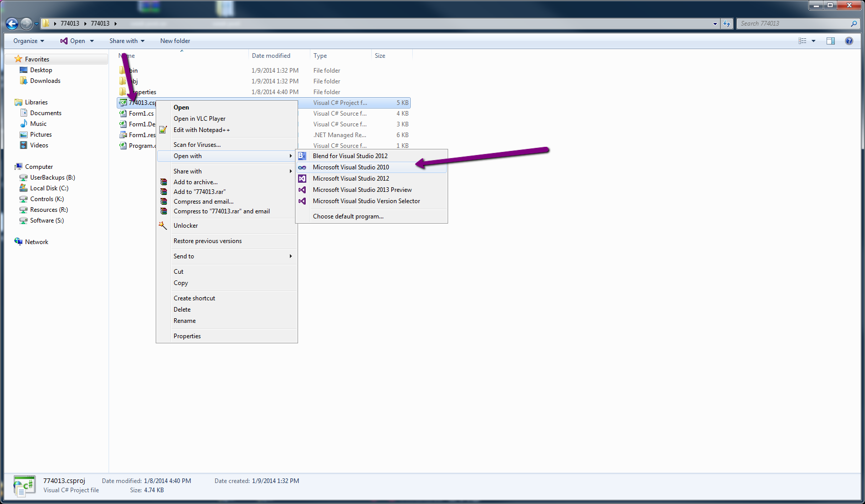Image resolution: width=865 pixels, height=504 pixels.
Task: Click the large C# project icon in details pane
Action: click(25, 485)
